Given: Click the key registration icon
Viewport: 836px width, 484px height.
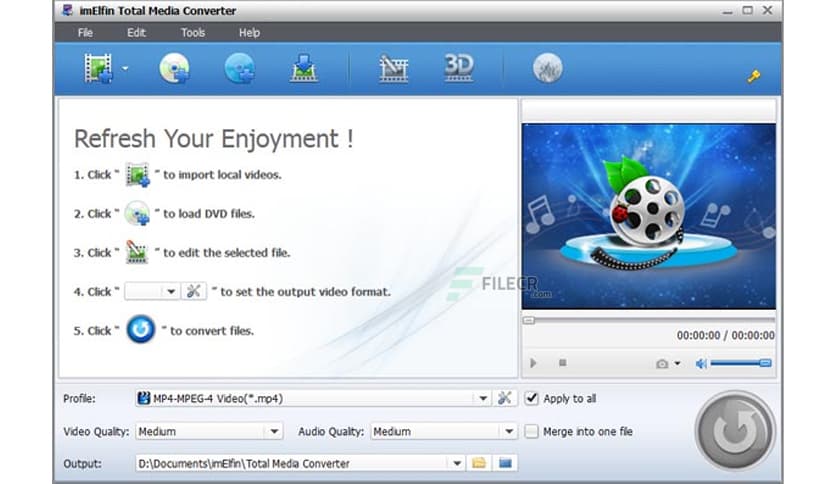Looking at the screenshot, I should pyautogui.click(x=753, y=76).
